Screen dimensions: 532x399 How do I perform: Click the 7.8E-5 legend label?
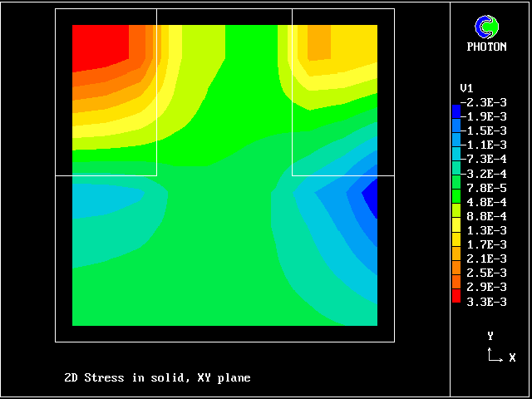[x=486, y=187]
